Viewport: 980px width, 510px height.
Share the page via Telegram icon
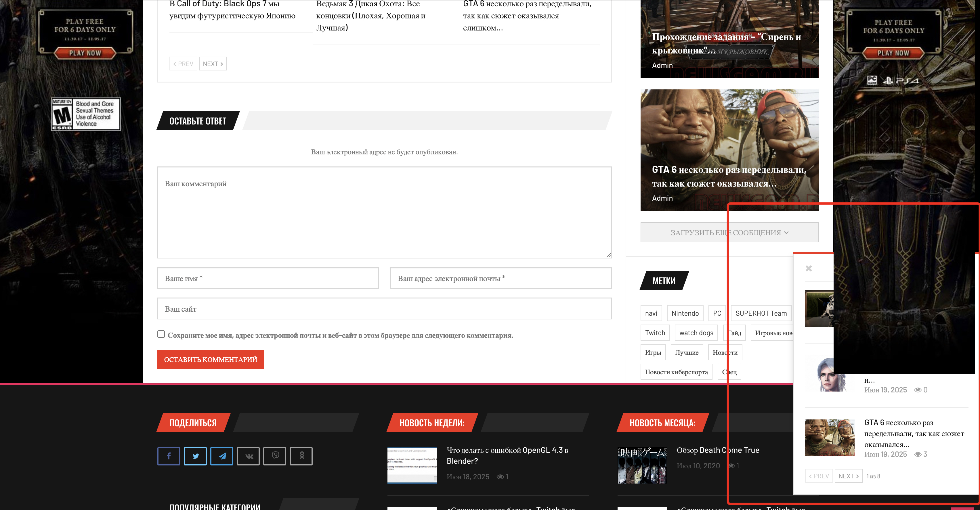[222, 456]
